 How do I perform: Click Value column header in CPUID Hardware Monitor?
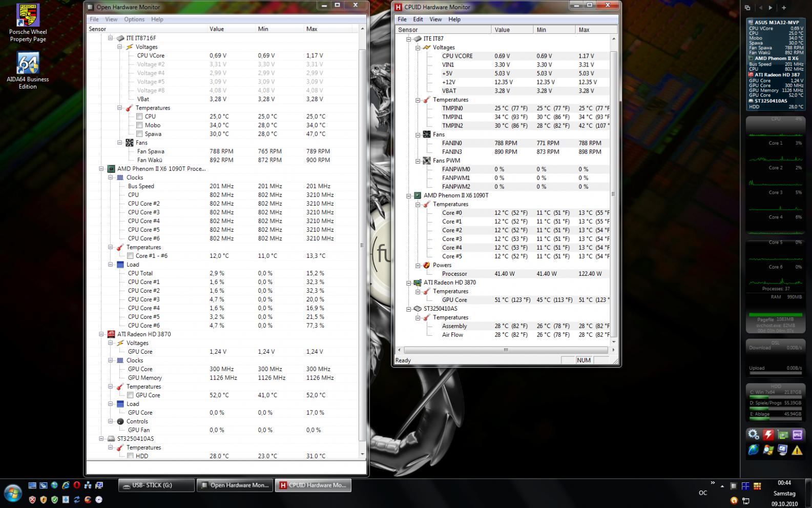point(512,30)
